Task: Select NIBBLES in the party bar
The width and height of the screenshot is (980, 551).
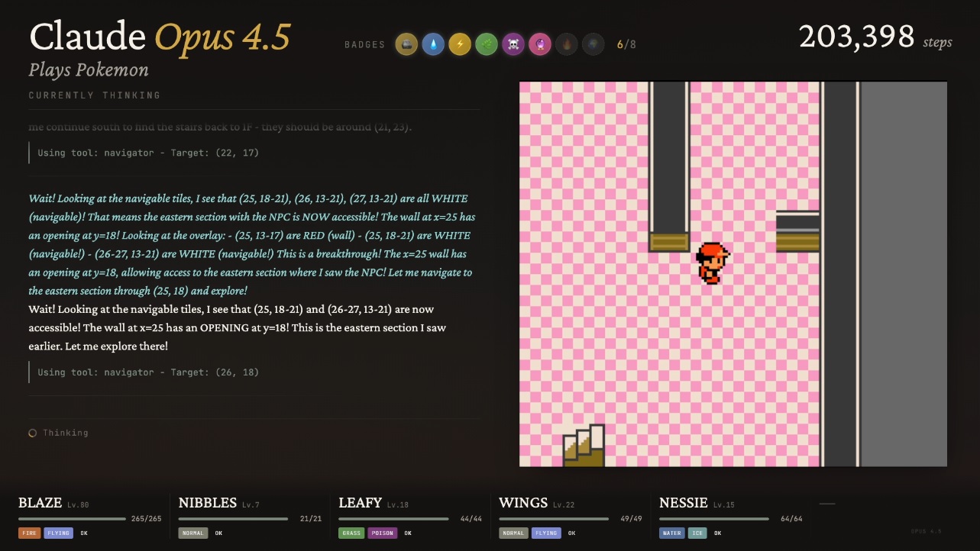Action: (x=208, y=502)
